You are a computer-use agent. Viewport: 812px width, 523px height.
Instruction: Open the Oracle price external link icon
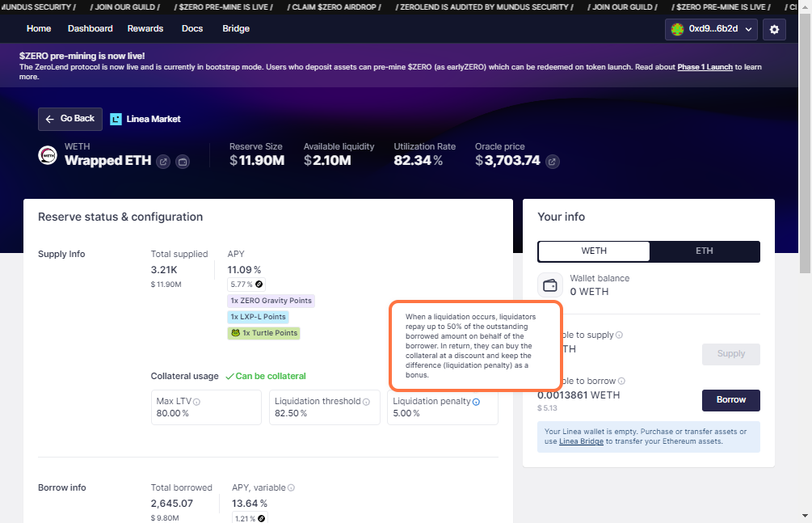pyautogui.click(x=552, y=162)
